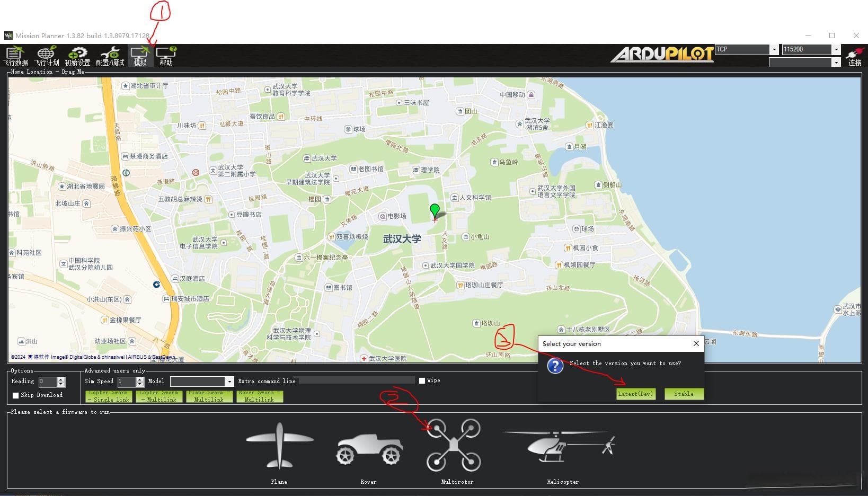The height and width of the screenshot is (496, 868).
Task: Click the 汉庭酒店 map label
Action: point(192,279)
